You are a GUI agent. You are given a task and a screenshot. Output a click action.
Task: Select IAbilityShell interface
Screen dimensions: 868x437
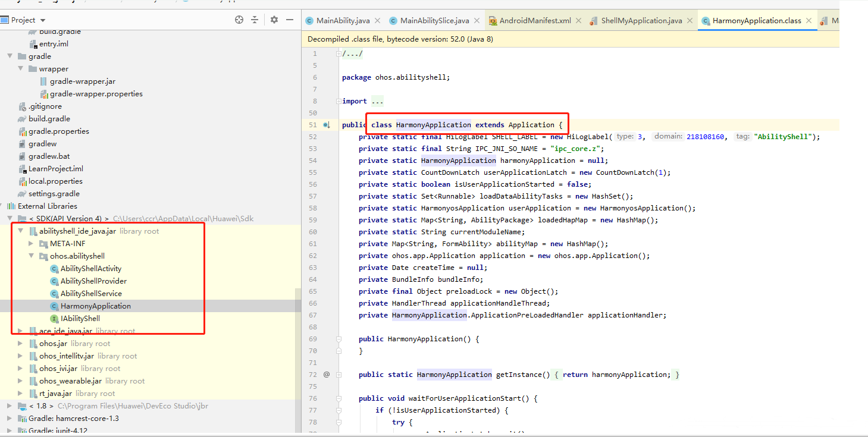coord(80,319)
